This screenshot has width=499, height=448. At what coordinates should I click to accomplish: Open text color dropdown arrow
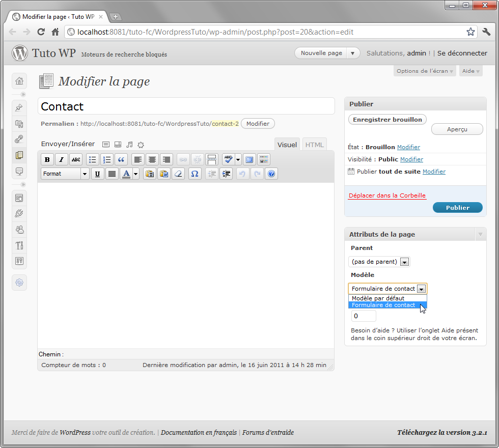click(136, 174)
